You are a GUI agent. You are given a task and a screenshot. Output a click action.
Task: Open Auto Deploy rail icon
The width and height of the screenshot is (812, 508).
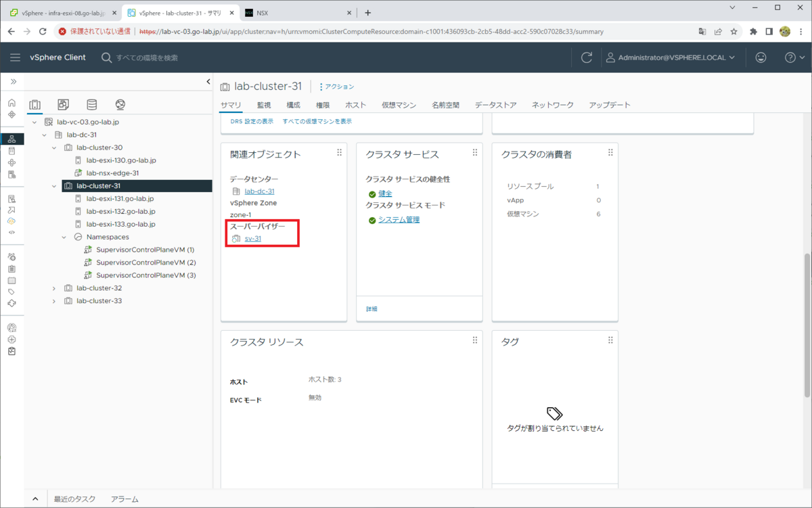[12, 210]
